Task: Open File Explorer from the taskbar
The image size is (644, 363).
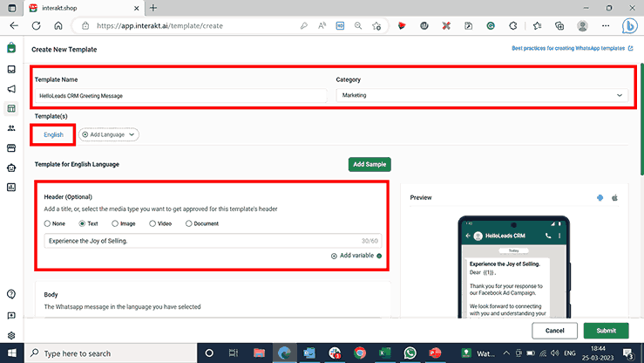Action: tap(259, 353)
